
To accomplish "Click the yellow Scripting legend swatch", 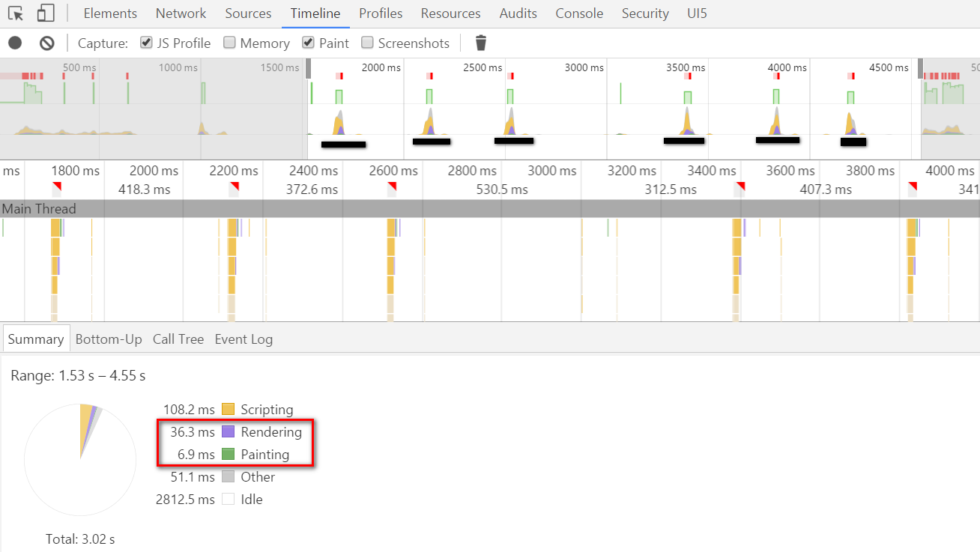I will (x=229, y=410).
